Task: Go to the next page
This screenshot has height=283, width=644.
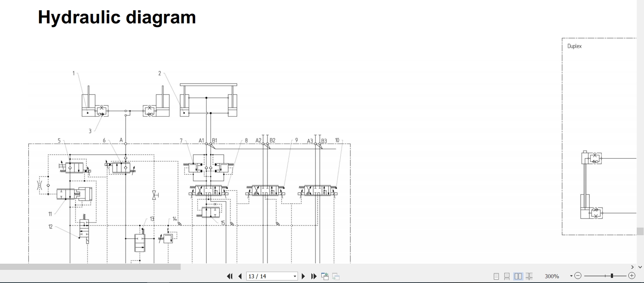Action: pos(303,276)
